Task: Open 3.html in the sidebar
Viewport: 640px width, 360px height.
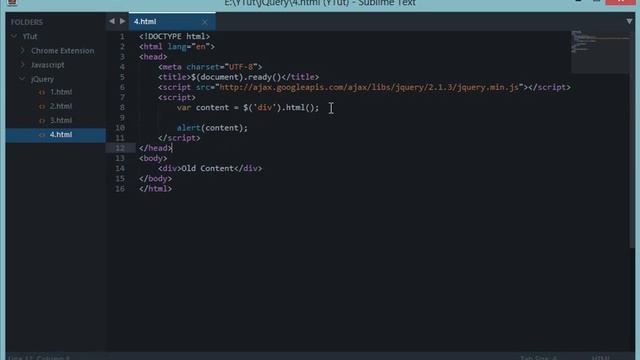Action: point(61,120)
